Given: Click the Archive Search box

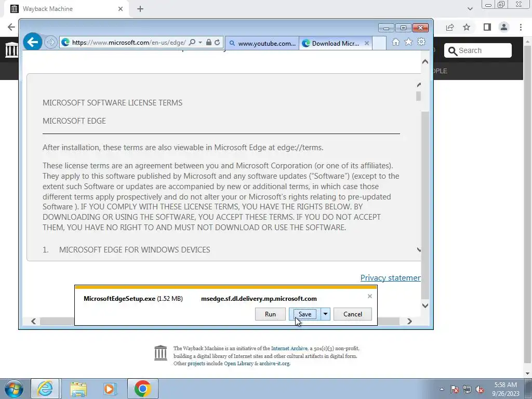Looking at the screenshot, I should coord(478,50).
